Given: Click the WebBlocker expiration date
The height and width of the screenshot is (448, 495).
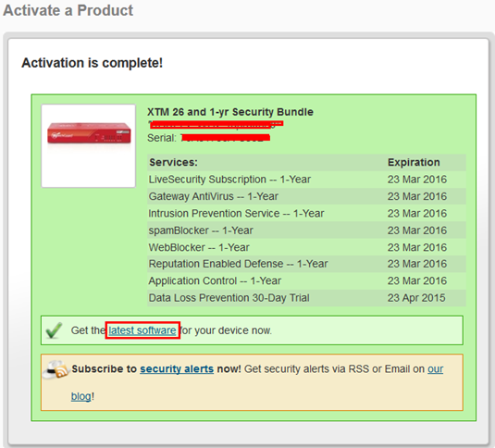Looking at the screenshot, I should 417,247.
